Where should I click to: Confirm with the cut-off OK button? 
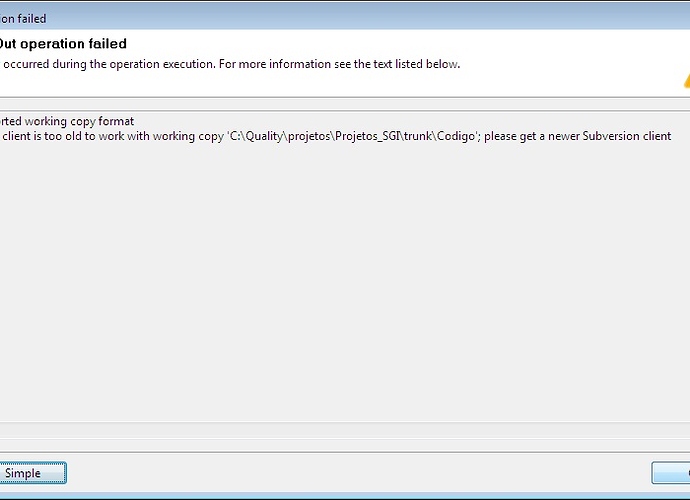pyautogui.click(x=671, y=473)
